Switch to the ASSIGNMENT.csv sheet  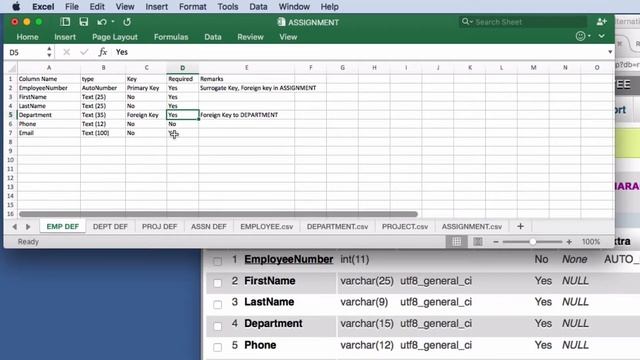pyautogui.click(x=472, y=227)
